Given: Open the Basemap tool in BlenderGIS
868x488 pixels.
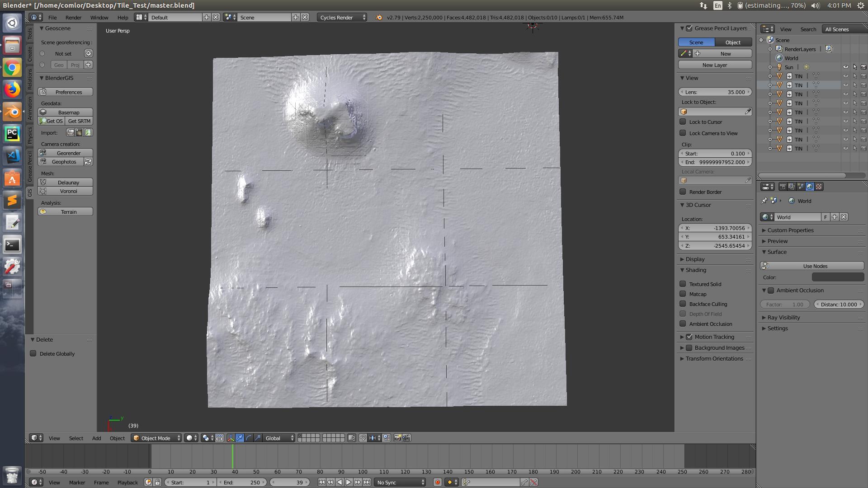Looking at the screenshot, I should coord(65,112).
